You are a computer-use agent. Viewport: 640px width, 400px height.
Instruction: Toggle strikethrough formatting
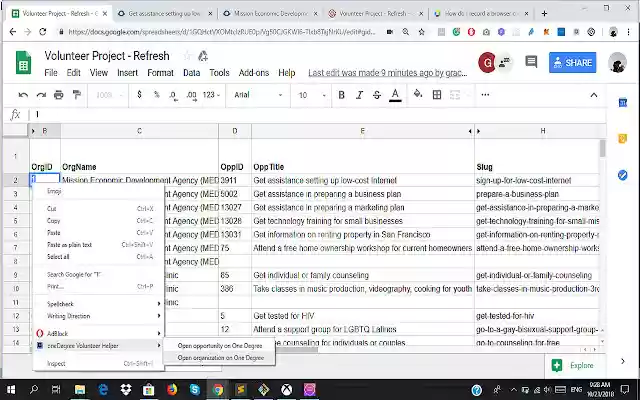[x=377, y=95]
